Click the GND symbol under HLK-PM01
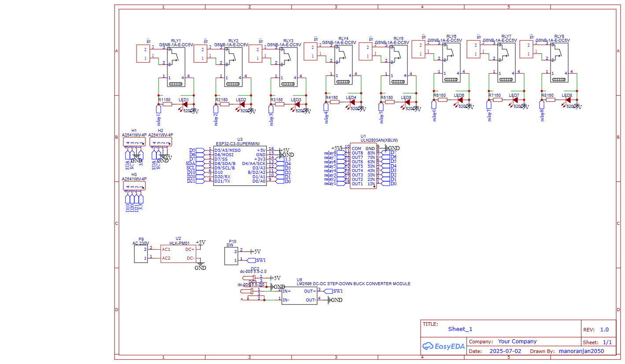 (x=200, y=266)
